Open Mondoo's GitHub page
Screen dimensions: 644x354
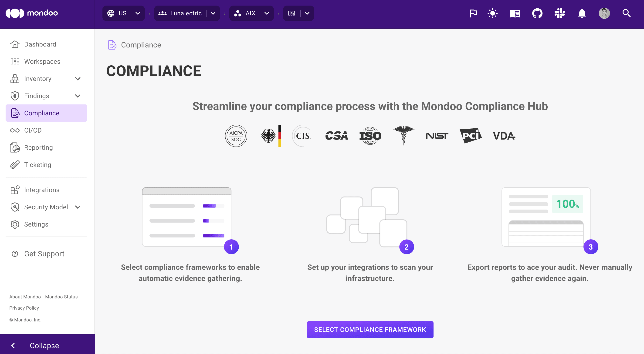537,13
